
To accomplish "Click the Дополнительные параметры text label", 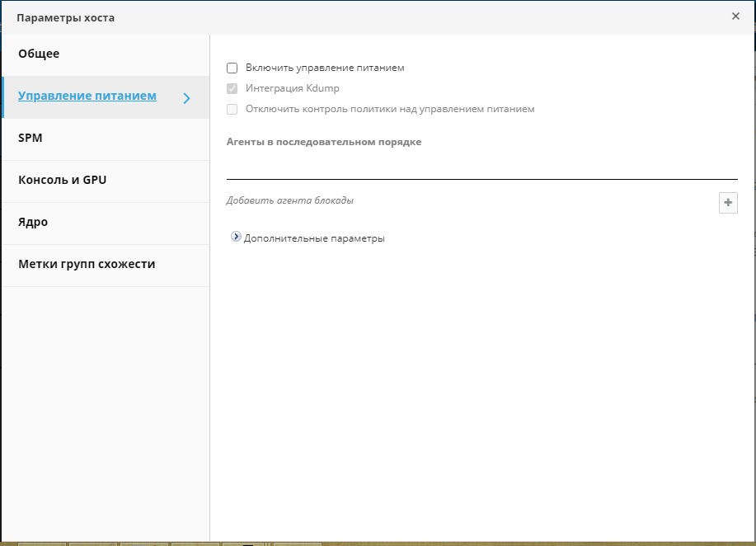I will (x=314, y=239).
